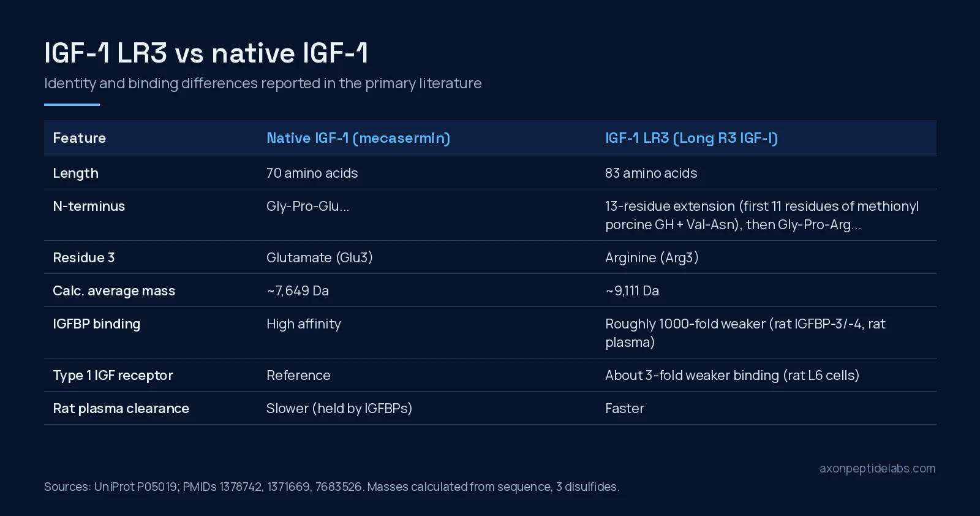This screenshot has height=516, width=980.
Task: Select the 'Gly-Pro-Glu…' cell
Action: pyautogui.click(x=307, y=207)
